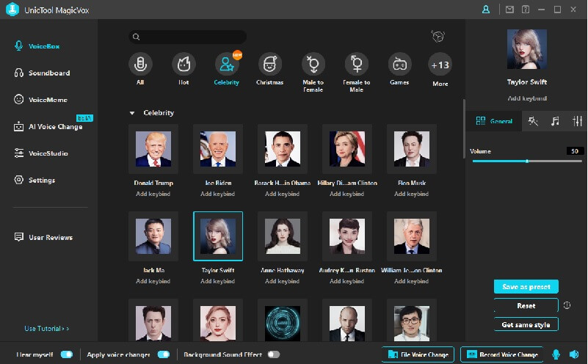Open the music note tab icon
The height and width of the screenshot is (364, 588).
pos(555,121)
